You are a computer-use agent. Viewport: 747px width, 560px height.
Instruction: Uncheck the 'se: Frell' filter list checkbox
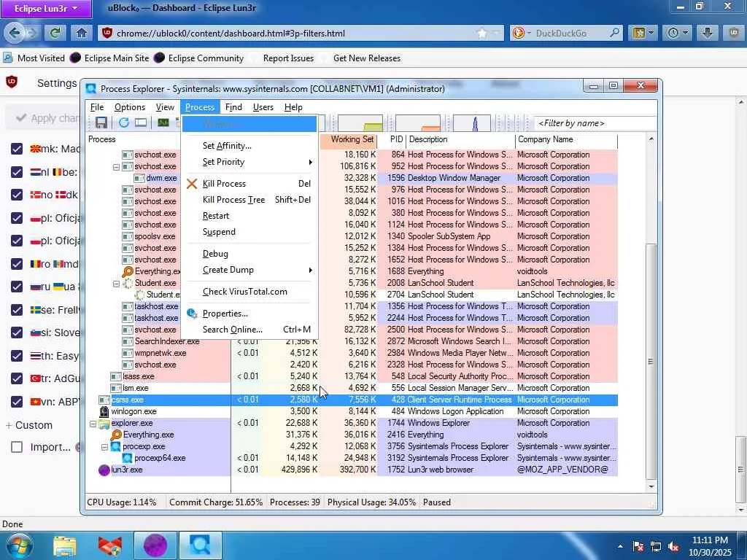tap(17, 310)
